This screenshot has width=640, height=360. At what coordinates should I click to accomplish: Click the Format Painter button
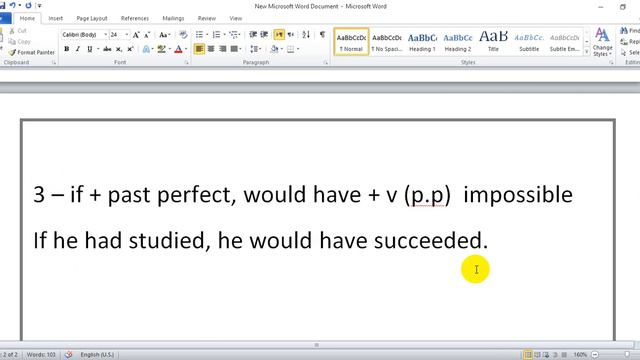(32, 52)
